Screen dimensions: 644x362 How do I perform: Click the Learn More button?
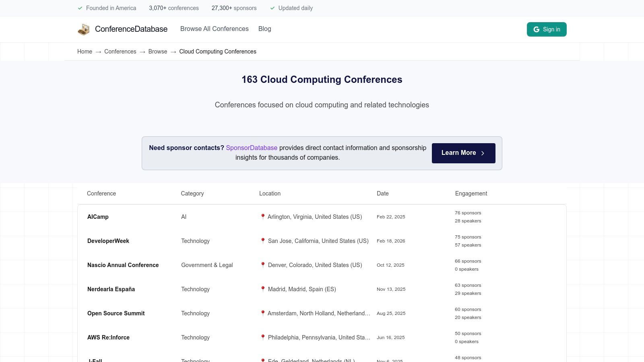pyautogui.click(x=464, y=153)
